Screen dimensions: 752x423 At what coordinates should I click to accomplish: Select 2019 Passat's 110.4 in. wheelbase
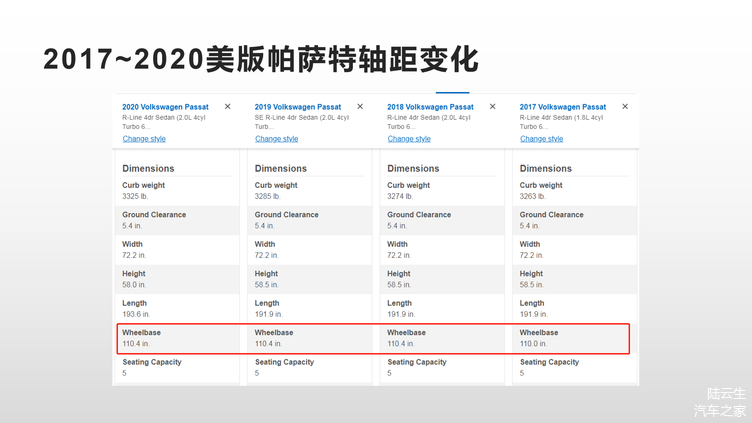pos(268,343)
